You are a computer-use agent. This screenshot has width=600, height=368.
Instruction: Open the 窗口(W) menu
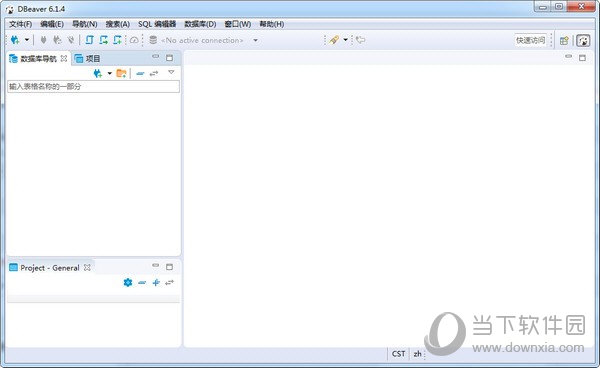(x=238, y=24)
